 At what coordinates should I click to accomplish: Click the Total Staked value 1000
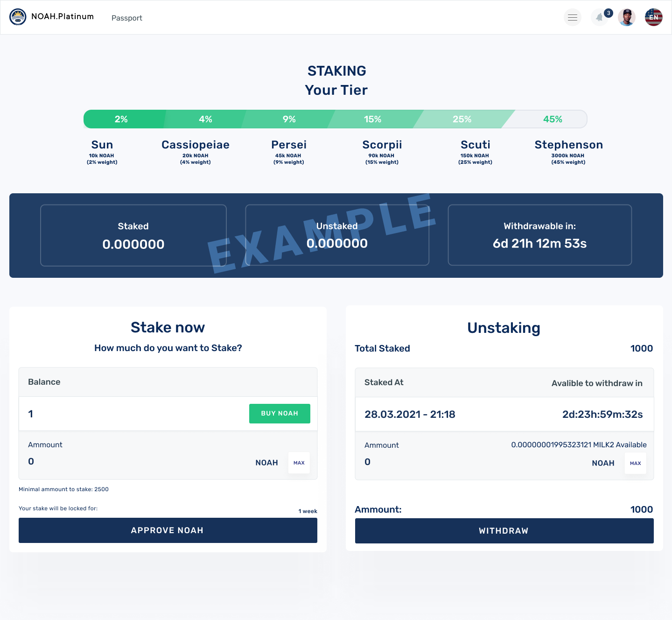pos(642,348)
